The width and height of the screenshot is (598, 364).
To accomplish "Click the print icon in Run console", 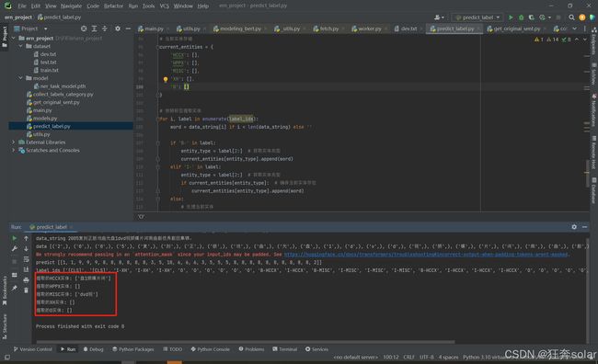I will (x=26, y=280).
